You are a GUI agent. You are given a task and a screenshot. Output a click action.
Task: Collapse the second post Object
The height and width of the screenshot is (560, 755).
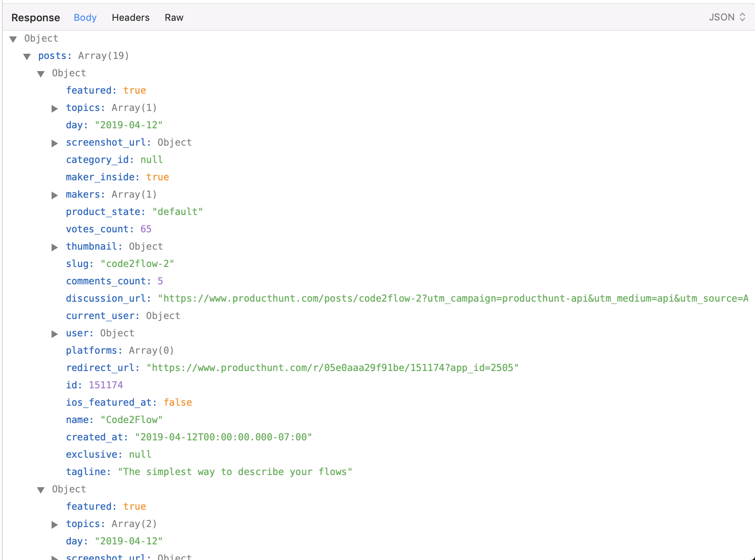click(x=41, y=490)
